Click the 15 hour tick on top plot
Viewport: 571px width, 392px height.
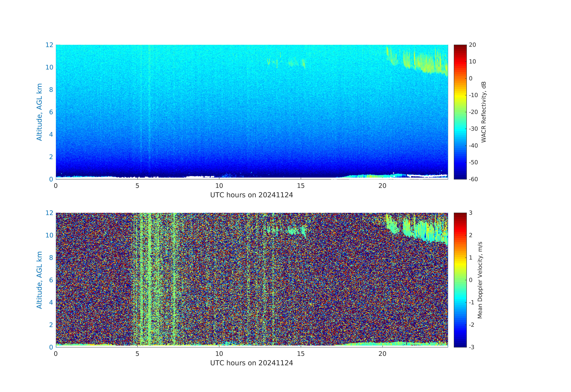click(x=301, y=186)
